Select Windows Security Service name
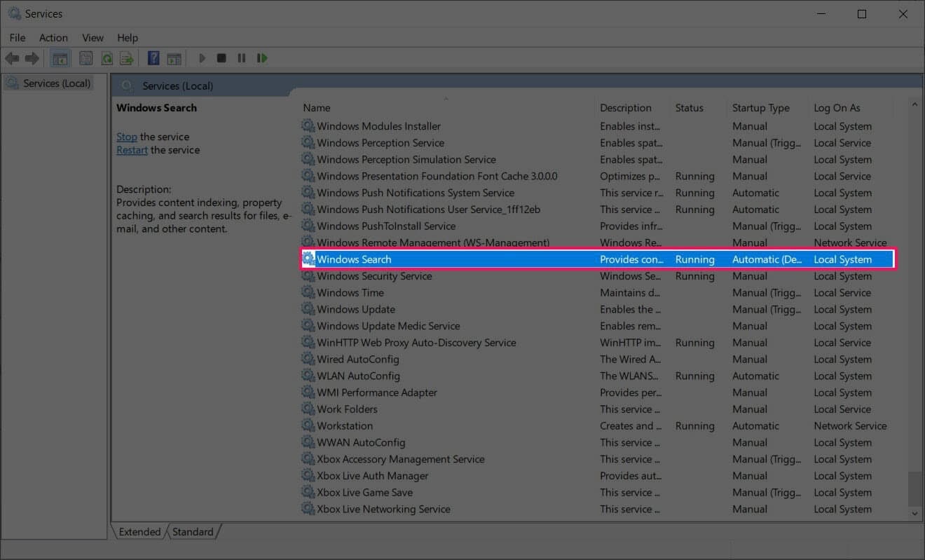Viewport: 925px width, 560px height. click(x=374, y=276)
